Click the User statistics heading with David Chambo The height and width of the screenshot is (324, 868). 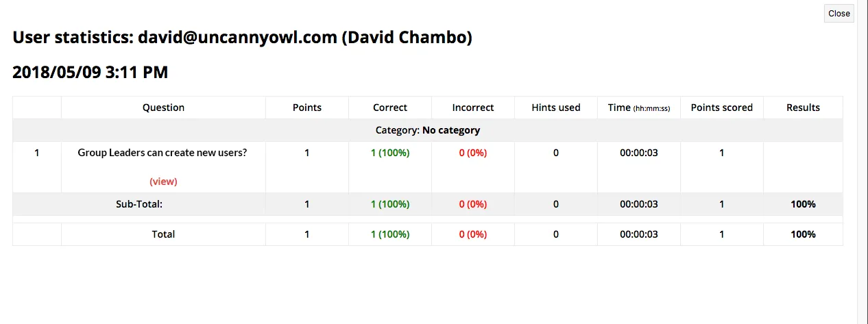tap(242, 38)
